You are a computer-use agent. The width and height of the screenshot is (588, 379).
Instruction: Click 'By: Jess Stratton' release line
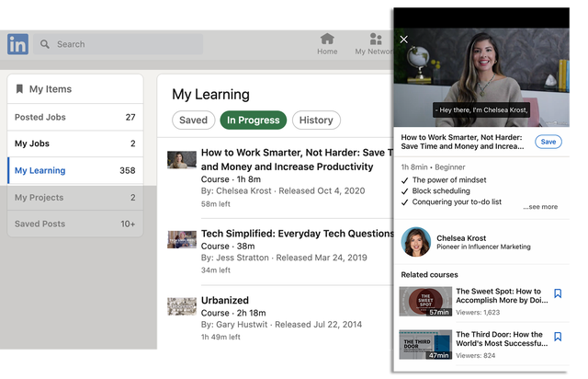point(284,258)
